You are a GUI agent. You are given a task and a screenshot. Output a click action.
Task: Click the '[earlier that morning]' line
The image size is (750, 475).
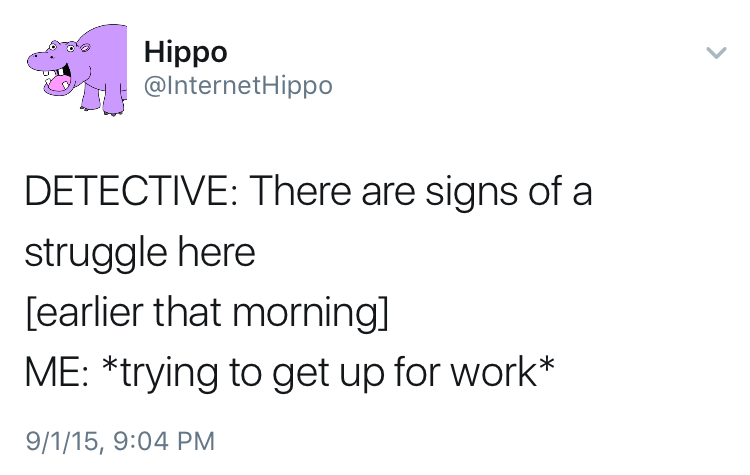click(x=207, y=314)
